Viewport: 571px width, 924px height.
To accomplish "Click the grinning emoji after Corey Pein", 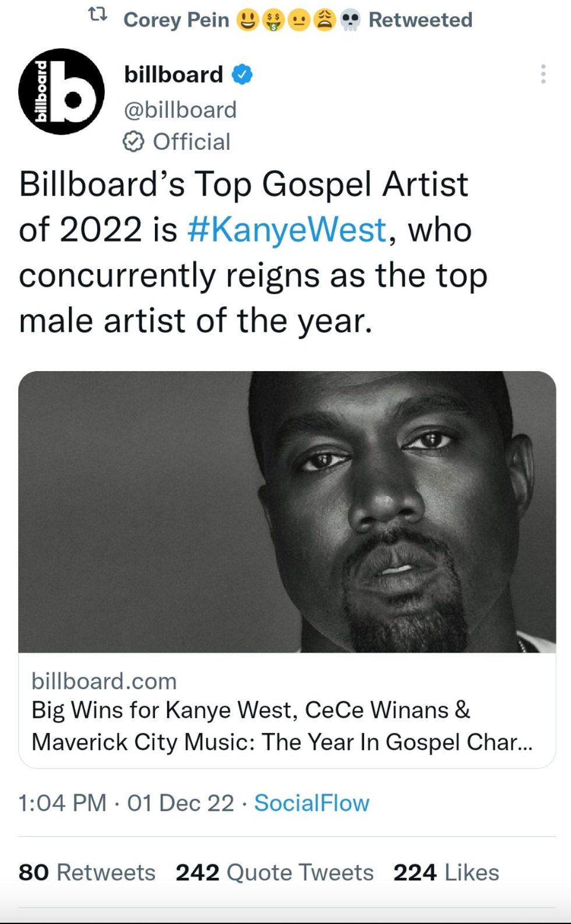I will tap(247, 19).
